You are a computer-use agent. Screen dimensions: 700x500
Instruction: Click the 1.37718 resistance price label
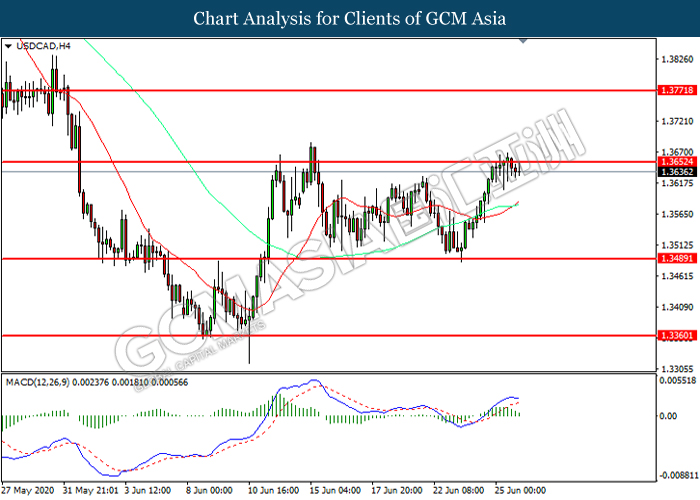(x=677, y=90)
